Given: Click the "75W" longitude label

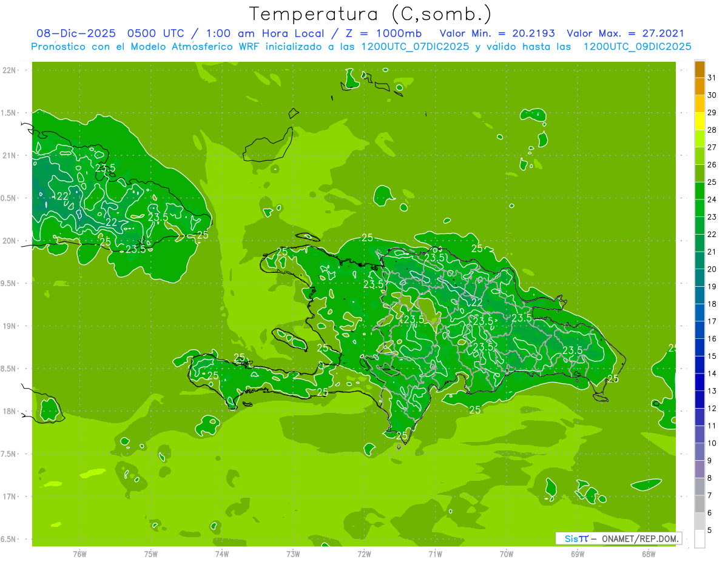Looking at the screenshot, I should 151,554.
